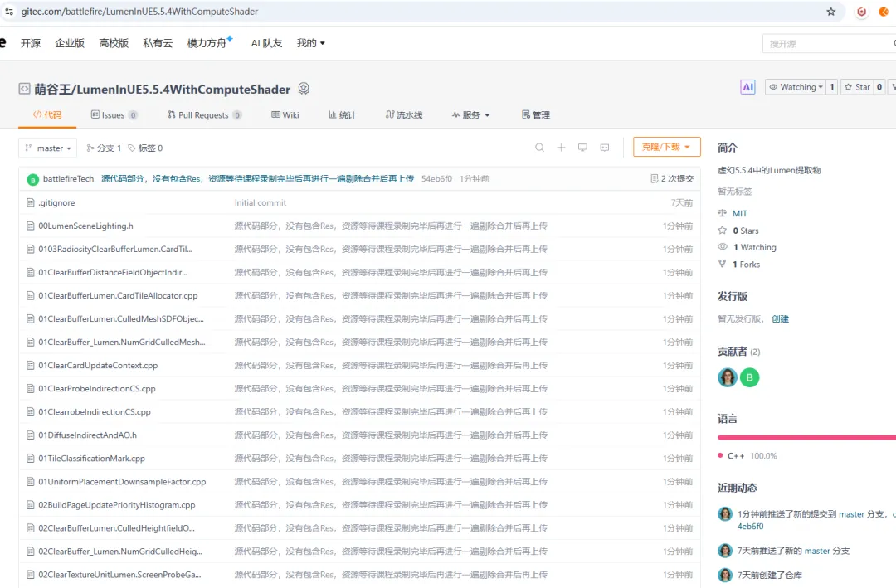Open the green B contributor avatar
Image resolution: width=896 pixels, height=588 pixels.
click(x=750, y=377)
